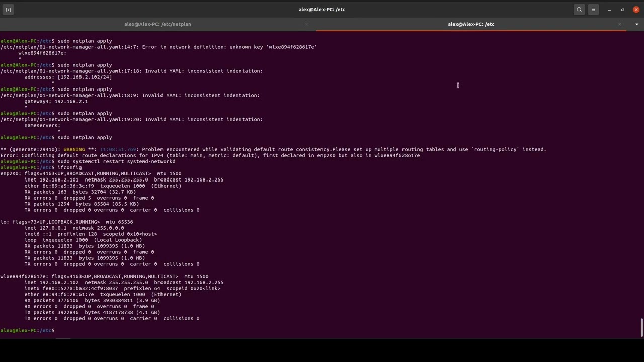The image size is (644, 362).
Task: Click 'RX packets 3776106' line
Action: (92, 300)
